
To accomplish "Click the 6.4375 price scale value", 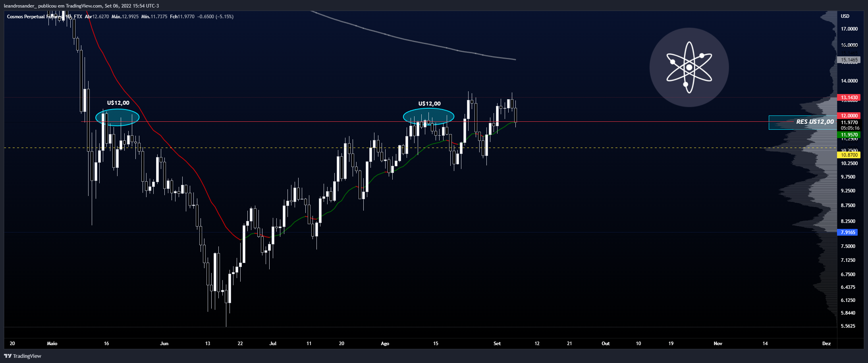I will (x=848, y=287).
